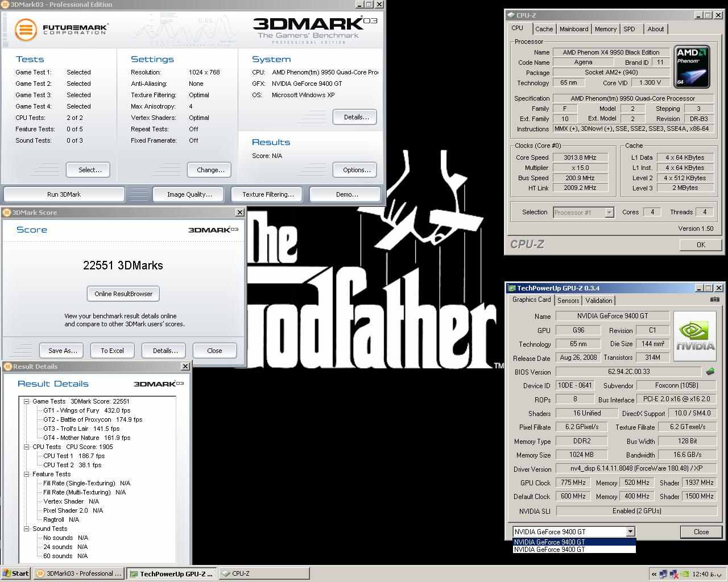728x582 pixels.
Task: Switch to 3DMark03 in the taskbar
Action: pyautogui.click(x=78, y=573)
